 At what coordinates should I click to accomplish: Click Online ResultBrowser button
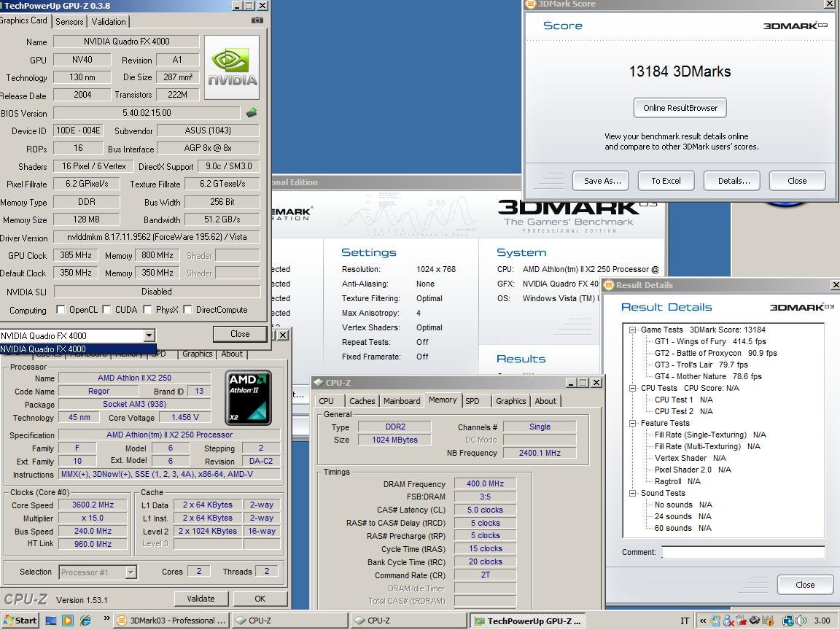(680, 108)
